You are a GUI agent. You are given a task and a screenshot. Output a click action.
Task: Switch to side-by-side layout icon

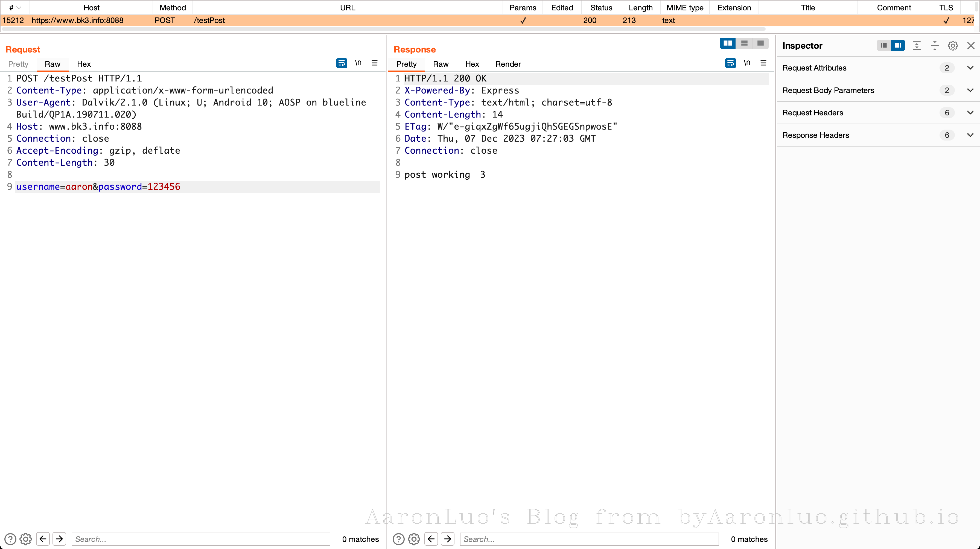pyautogui.click(x=727, y=43)
